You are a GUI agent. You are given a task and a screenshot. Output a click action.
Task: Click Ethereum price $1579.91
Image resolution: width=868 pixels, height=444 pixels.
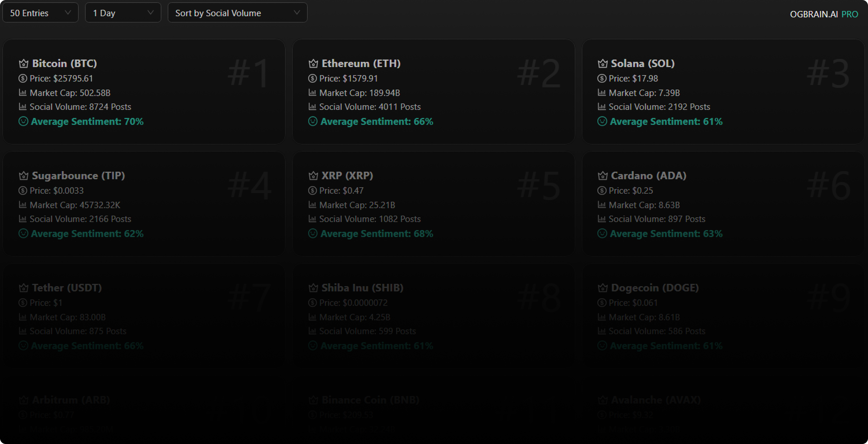tap(348, 79)
